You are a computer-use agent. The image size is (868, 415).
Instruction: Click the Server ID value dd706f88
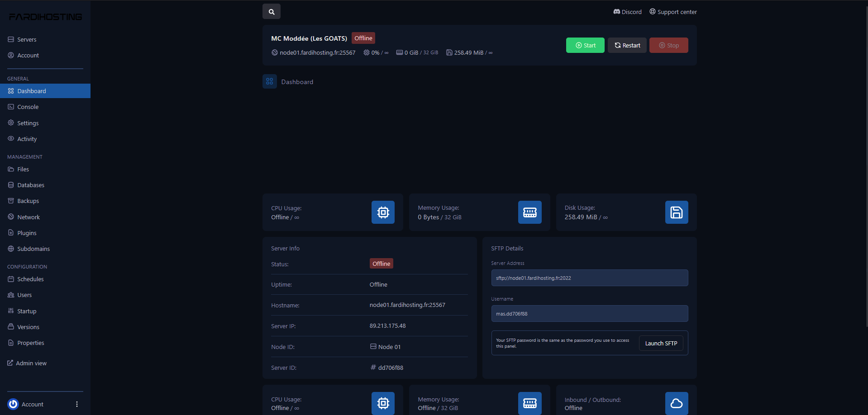coord(391,368)
